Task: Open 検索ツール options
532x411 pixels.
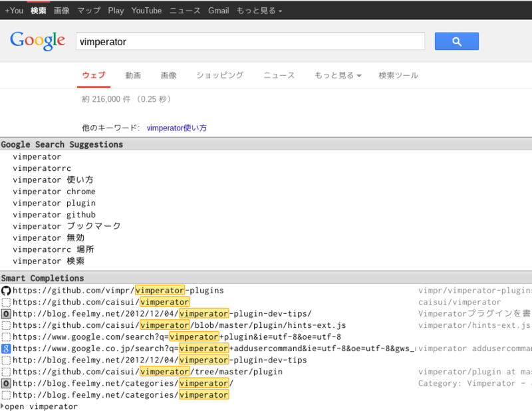Action: tap(398, 75)
